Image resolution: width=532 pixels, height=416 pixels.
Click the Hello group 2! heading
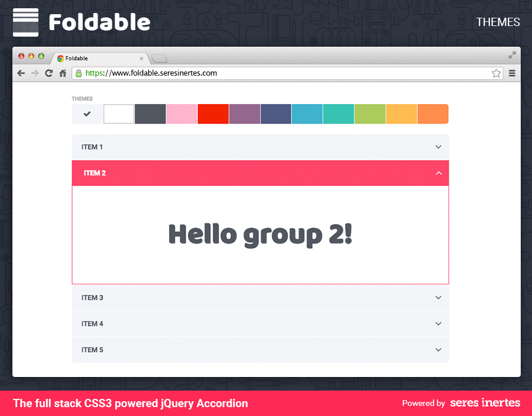[260, 235]
